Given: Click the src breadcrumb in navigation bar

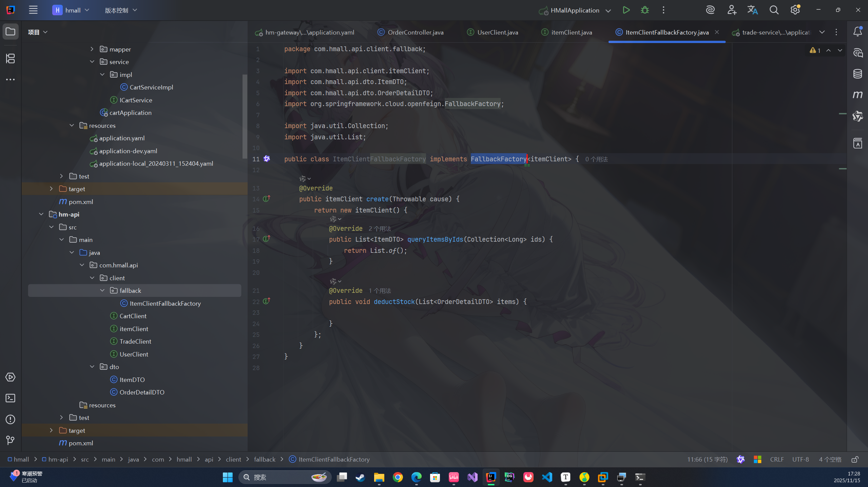Looking at the screenshot, I should 84,459.
